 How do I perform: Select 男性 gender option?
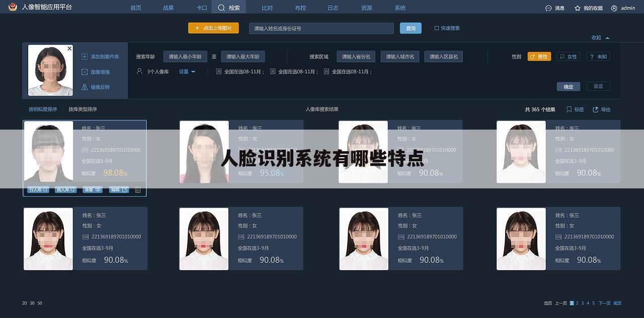pos(539,57)
